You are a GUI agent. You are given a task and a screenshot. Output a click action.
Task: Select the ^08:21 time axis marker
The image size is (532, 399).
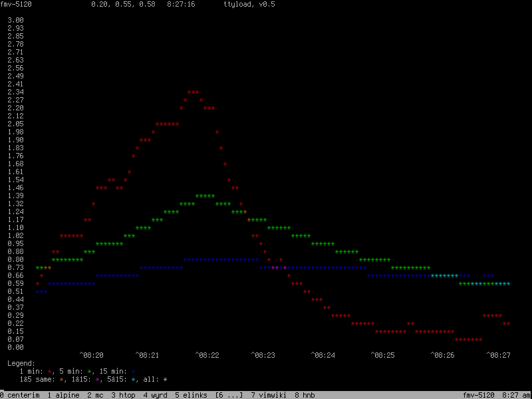click(147, 355)
